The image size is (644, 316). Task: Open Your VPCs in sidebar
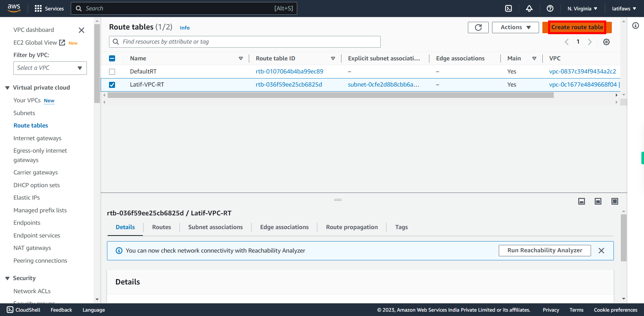pos(27,100)
